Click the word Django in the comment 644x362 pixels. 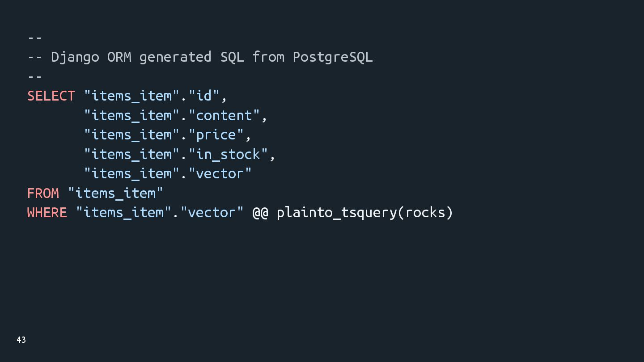(75, 57)
